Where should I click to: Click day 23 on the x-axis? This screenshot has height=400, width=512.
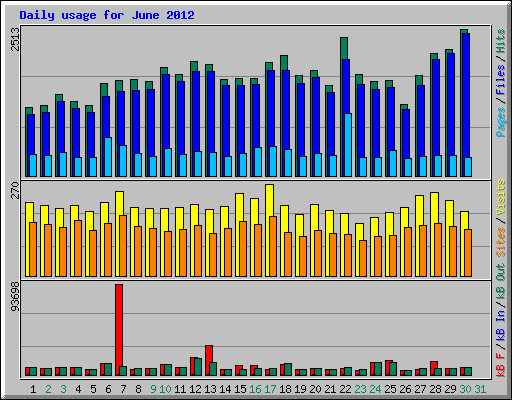[360, 389]
